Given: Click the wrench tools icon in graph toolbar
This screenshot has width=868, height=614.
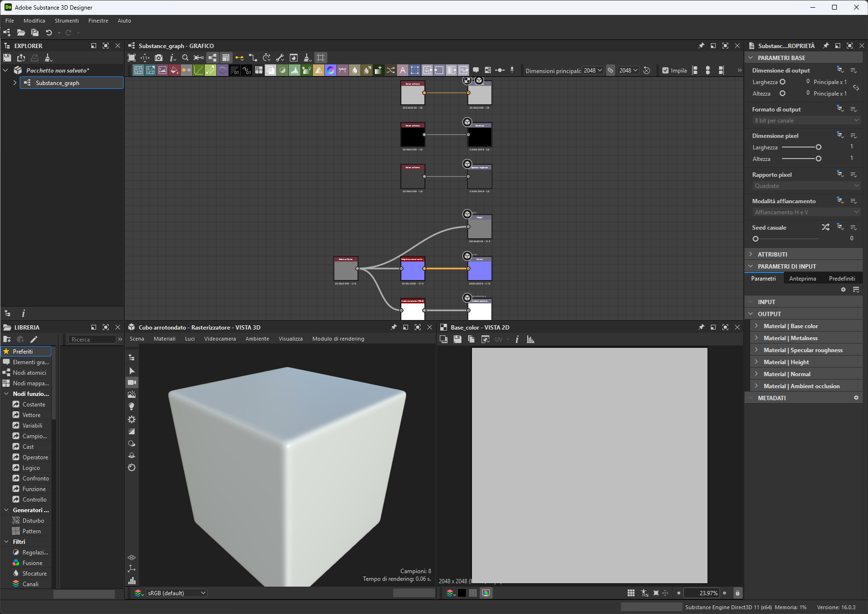Looking at the screenshot, I should pyautogui.click(x=280, y=58).
